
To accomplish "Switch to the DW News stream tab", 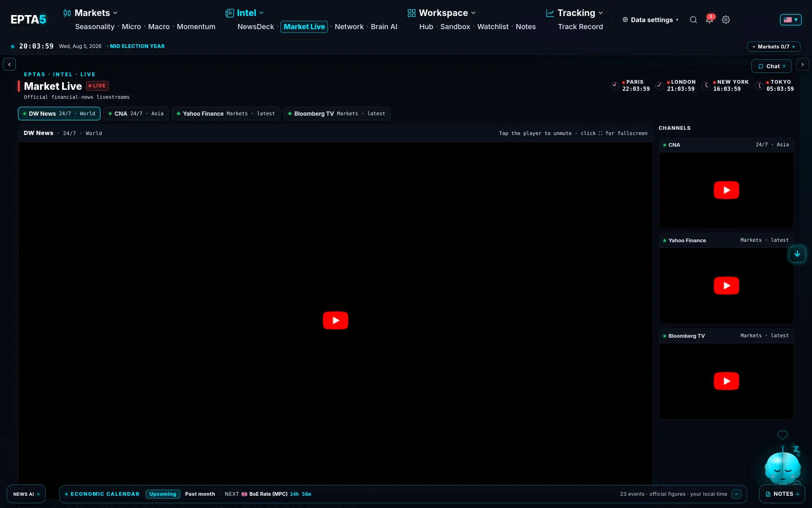I will coord(59,114).
